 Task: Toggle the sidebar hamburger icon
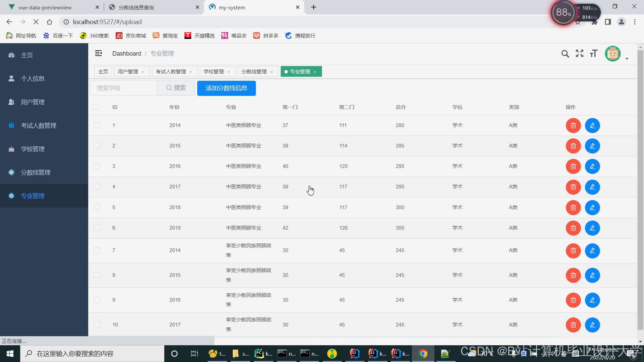pyautogui.click(x=98, y=53)
